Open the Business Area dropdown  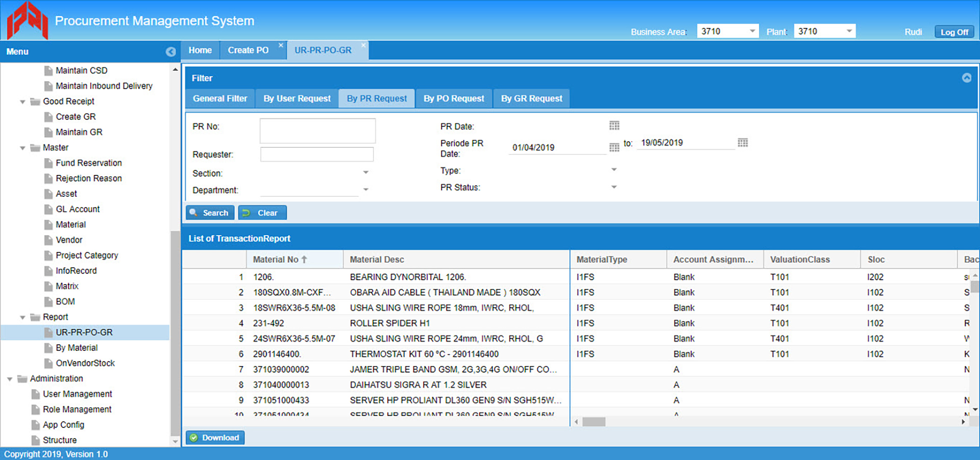point(752,31)
